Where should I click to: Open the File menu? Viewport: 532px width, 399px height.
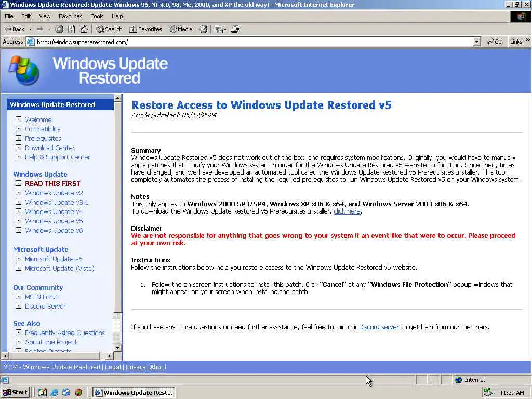click(x=9, y=16)
